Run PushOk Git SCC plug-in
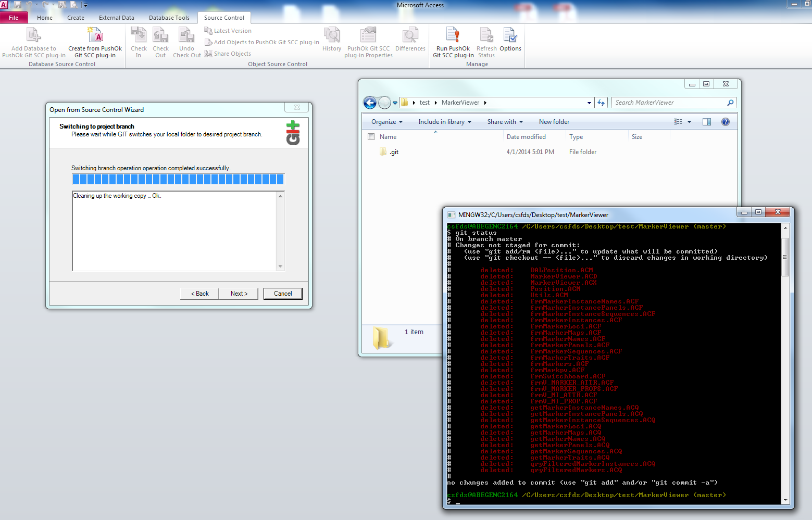This screenshot has width=812, height=520. (453, 35)
